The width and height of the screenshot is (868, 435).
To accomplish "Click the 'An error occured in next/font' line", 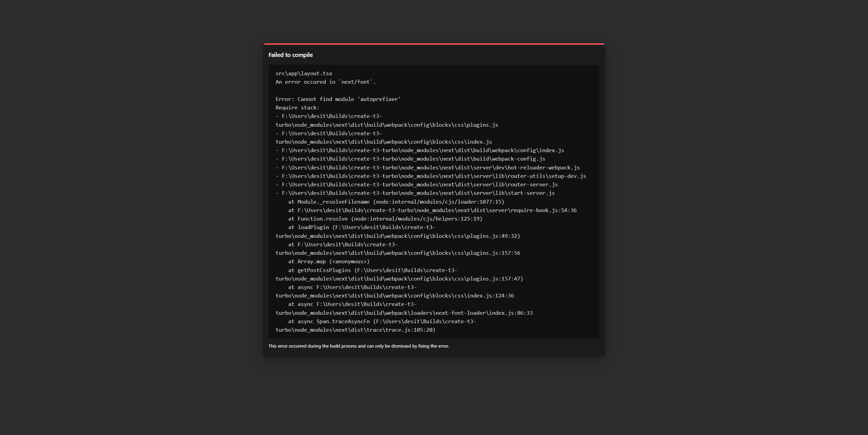I will (325, 82).
